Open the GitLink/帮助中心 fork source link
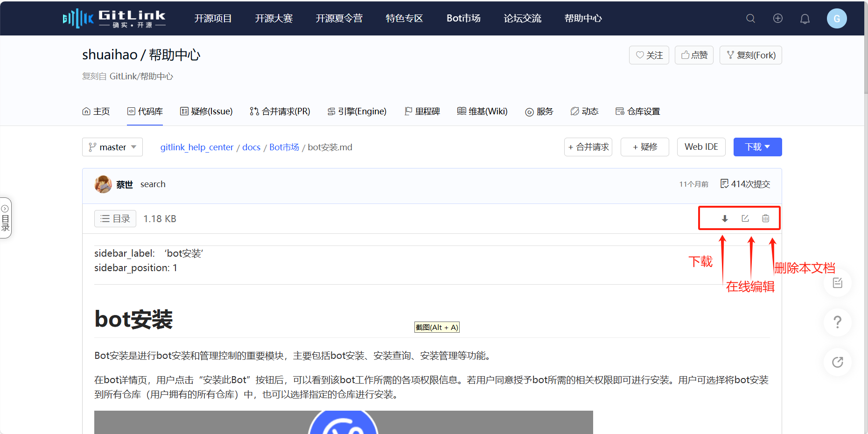Viewport: 868px width, 434px height. click(141, 76)
